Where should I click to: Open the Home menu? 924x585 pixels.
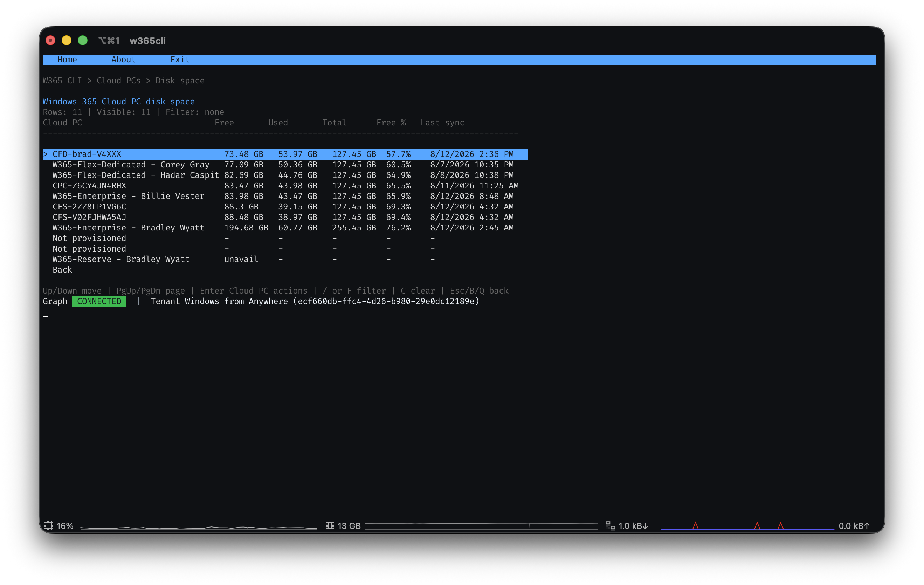67,60
